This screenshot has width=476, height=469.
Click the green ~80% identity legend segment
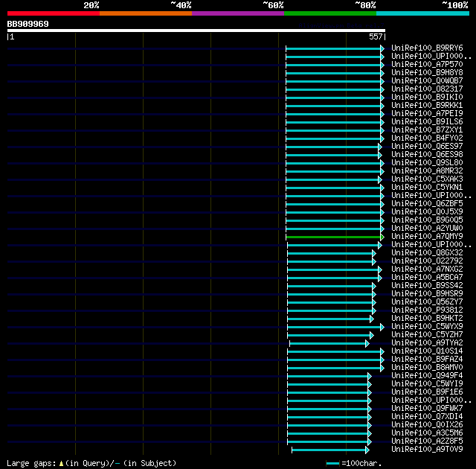[x=330, y=13]
